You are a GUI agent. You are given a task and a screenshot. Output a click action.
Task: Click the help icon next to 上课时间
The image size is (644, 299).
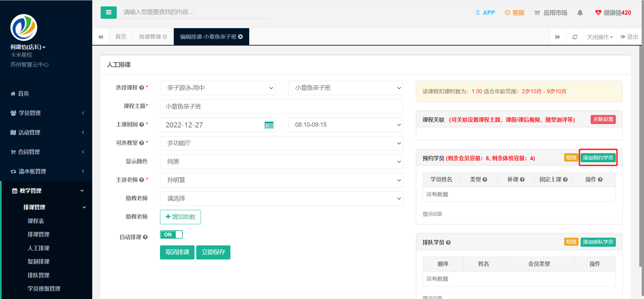pyautogui.click(x=142, y=124)
